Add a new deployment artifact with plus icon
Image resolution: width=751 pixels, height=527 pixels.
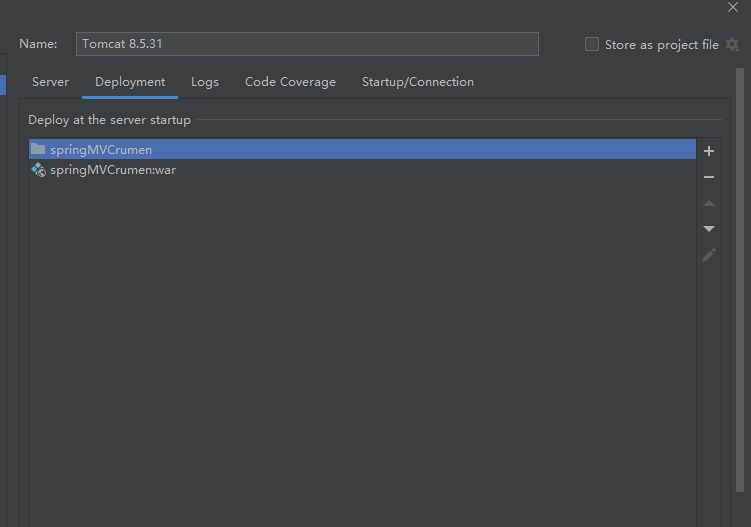point(709,151)
